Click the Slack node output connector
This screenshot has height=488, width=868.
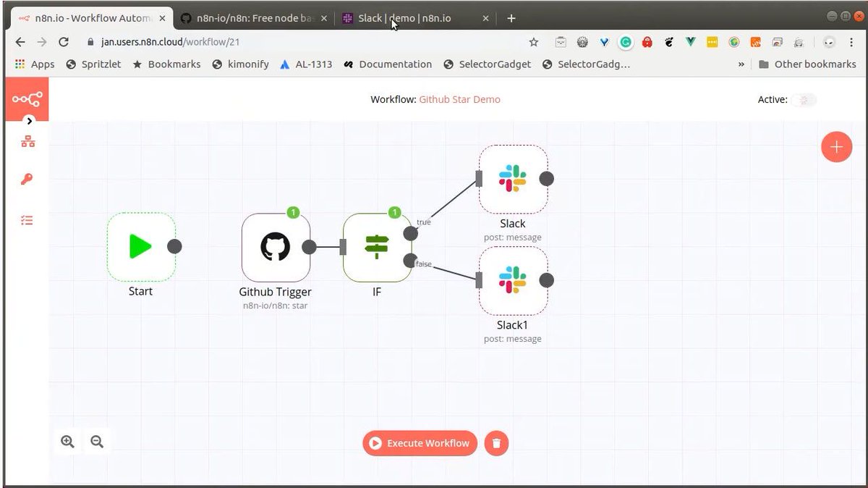[547, 179]
